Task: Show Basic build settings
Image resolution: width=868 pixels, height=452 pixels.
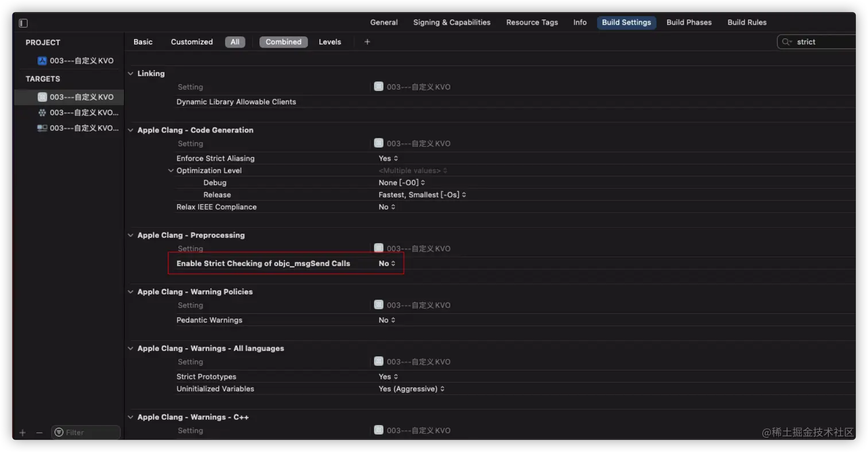Action: click(x=143, y=42)
